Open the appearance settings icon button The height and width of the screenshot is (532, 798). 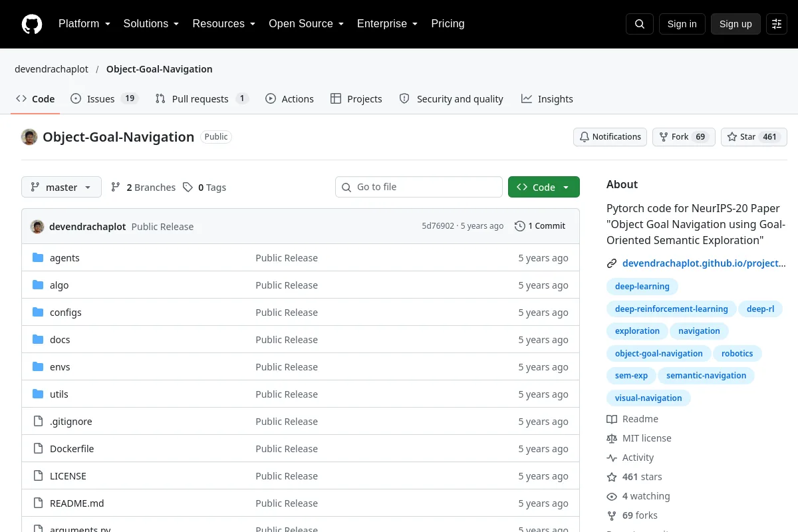(x=777, y=24)
